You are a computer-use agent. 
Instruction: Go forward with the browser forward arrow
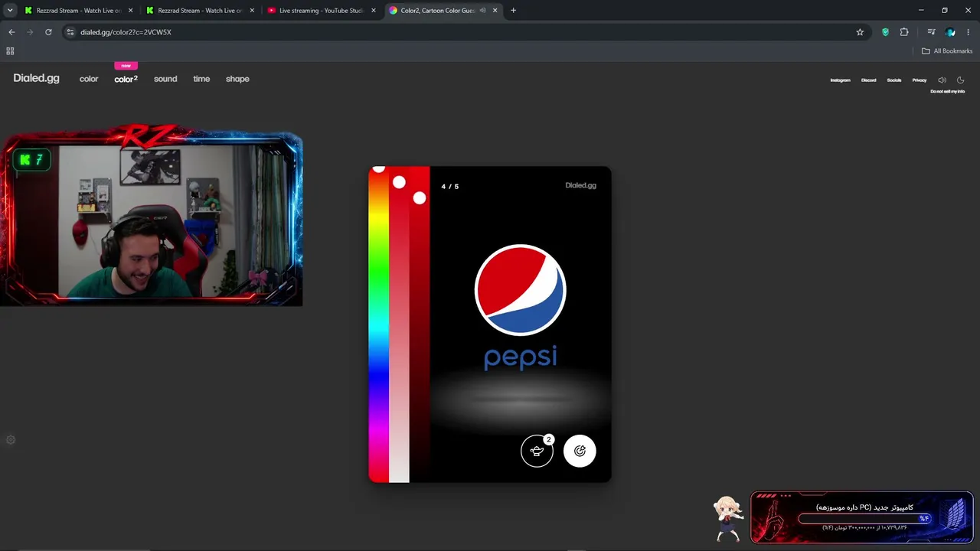[x=30, y=32]
